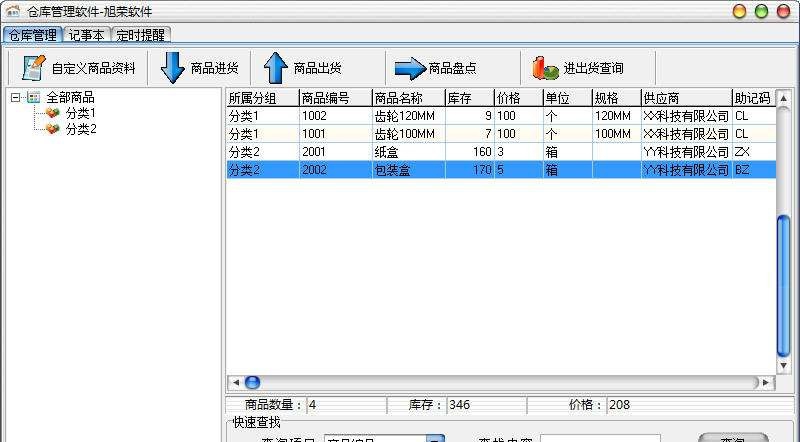This screenshot has height=442, width=800.
Task: Sort by the 供应商 column header
Action: [x=687, y=97]
